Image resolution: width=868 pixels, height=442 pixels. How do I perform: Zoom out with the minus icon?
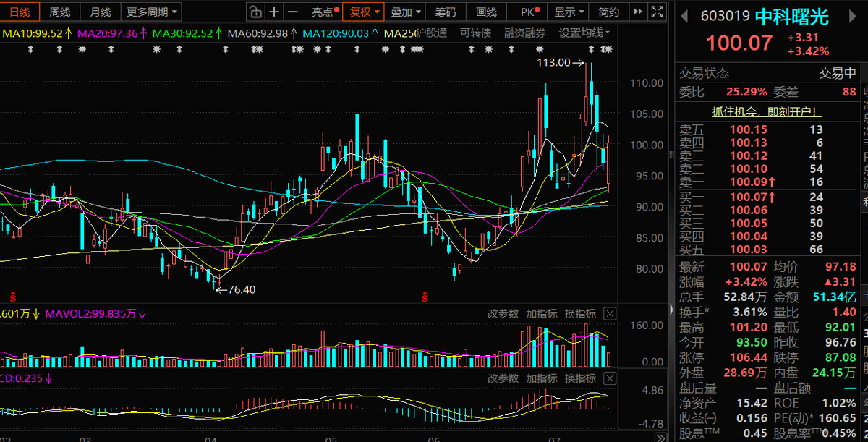pos(292,12)
